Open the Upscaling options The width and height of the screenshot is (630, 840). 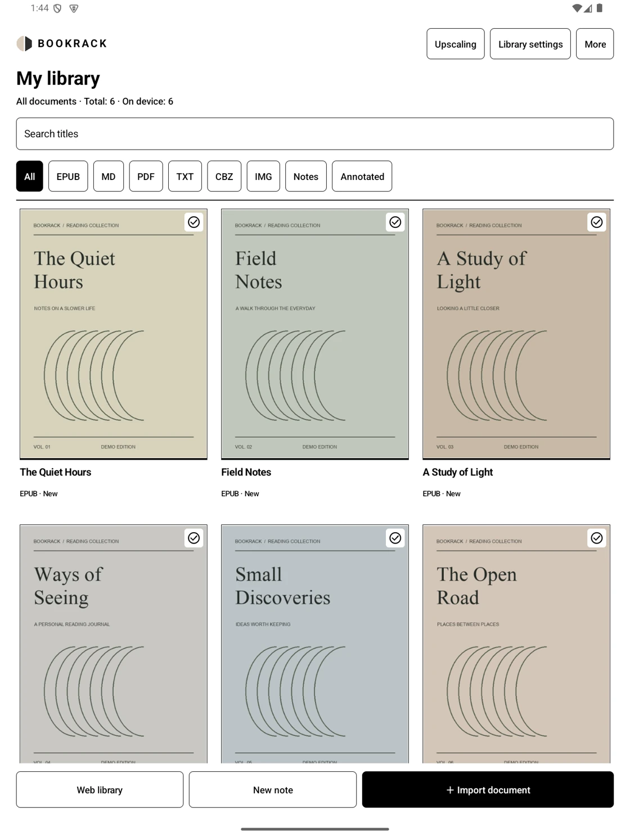pyautogui.click(x=455, y=44)
